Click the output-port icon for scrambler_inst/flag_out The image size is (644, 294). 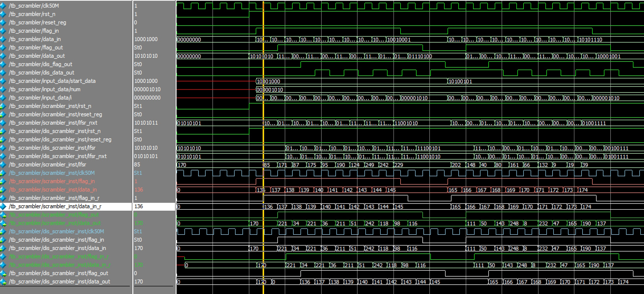pyautogui.click(x=3, y=215)
